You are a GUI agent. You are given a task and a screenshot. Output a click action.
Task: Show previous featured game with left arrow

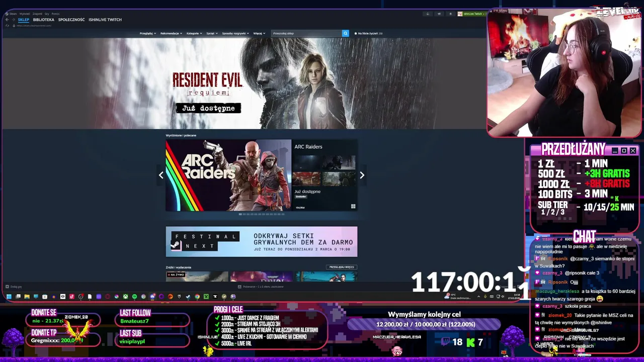pos(161,175)
